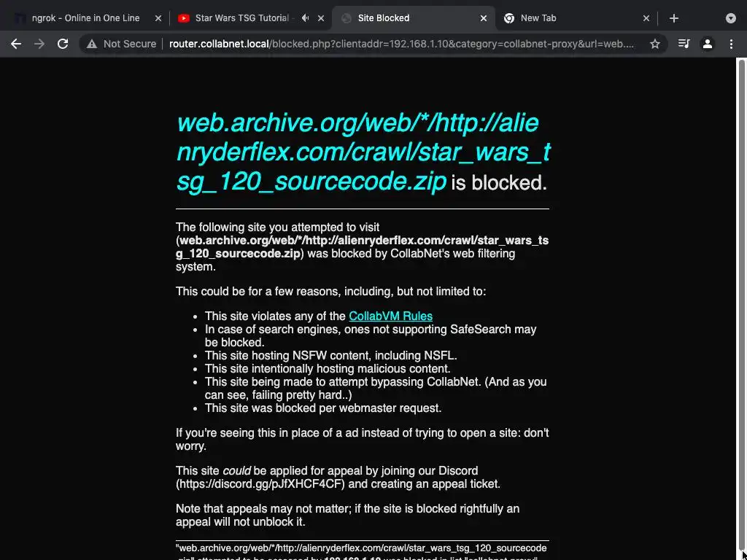Click the bold blocked URL in the paragraph

pos(362,246)
